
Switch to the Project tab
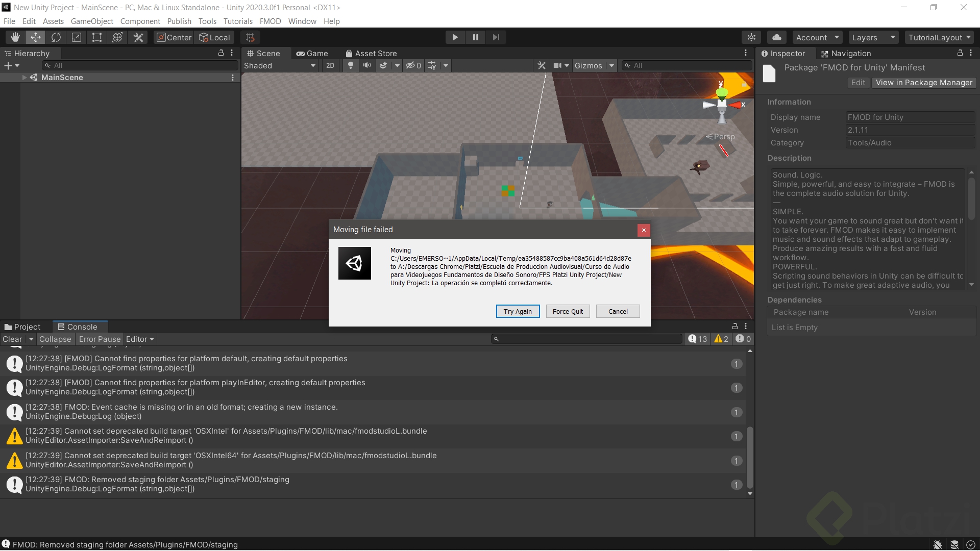pyautogui.click(x=22, y=327)
